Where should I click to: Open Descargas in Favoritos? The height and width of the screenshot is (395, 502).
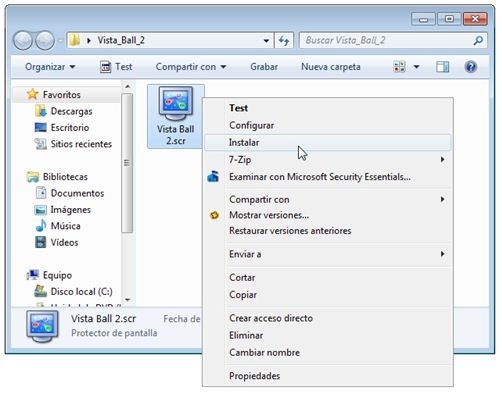pyautogui.click(x=71, y=111)
